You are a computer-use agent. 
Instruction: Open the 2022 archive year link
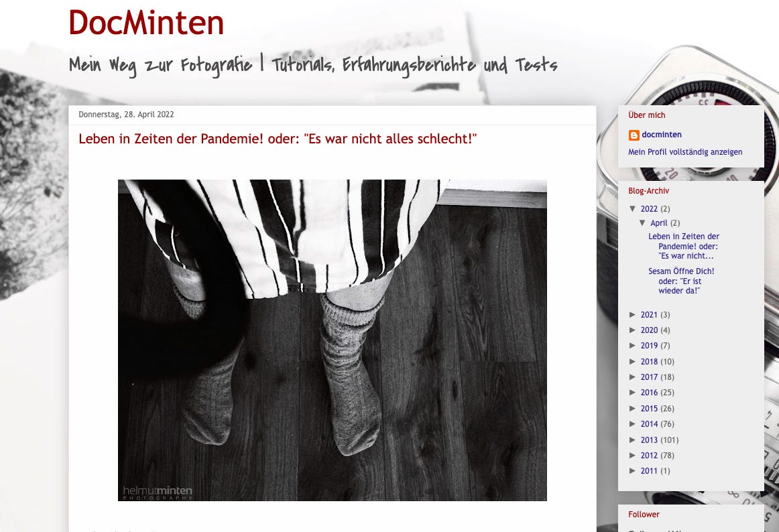(x=649, y=209)
